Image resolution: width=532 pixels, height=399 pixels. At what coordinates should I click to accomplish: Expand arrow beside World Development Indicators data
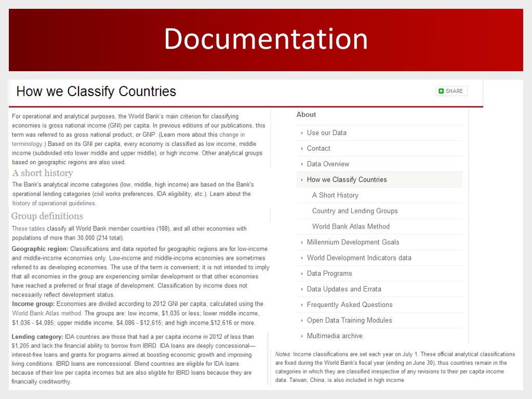coord(302,258)
